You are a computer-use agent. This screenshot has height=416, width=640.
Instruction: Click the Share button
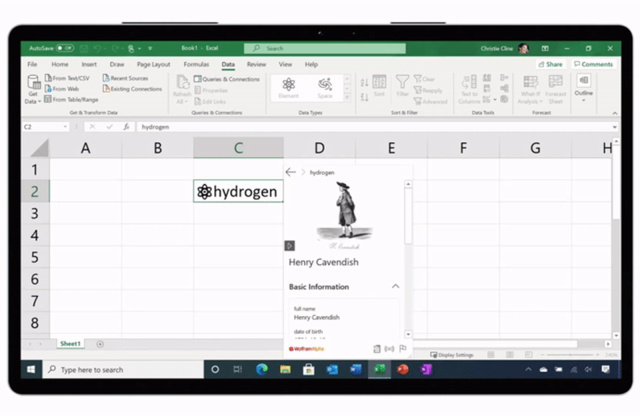click(x=551, y=64)
